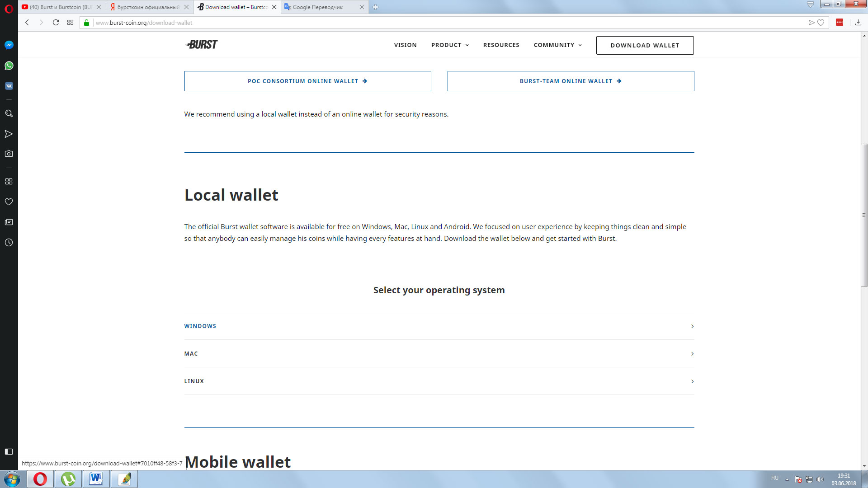
Task: Open WhatsApp in Opera sidebar
Action: tap(9, 66)
